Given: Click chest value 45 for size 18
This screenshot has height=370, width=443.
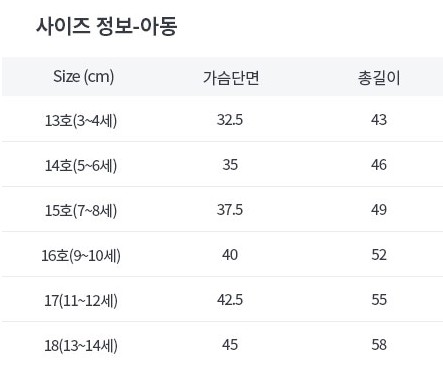Looking at the screenshot, I should [x=230, y=345].
